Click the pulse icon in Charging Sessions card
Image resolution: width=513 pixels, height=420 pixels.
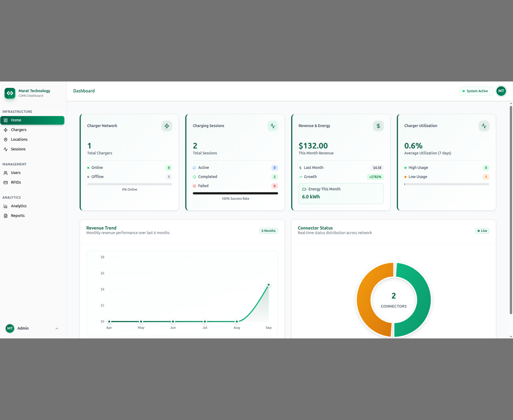click(273, 126)
